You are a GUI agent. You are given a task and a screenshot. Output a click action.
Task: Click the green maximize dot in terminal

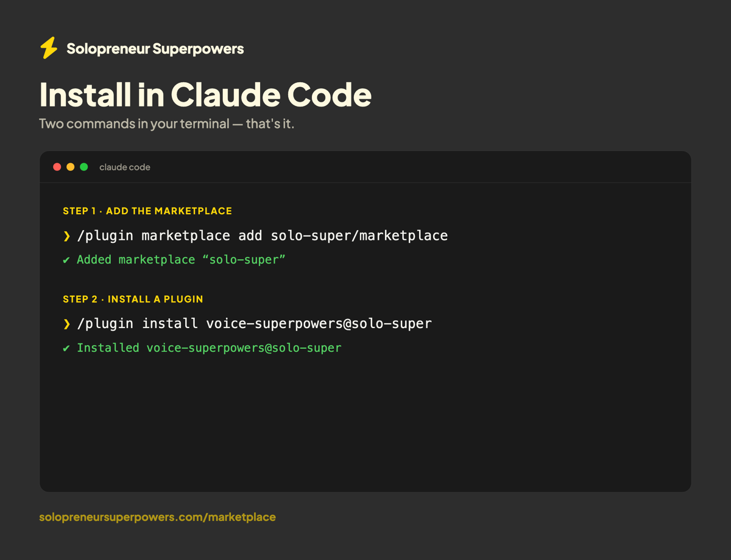point(84,167)
